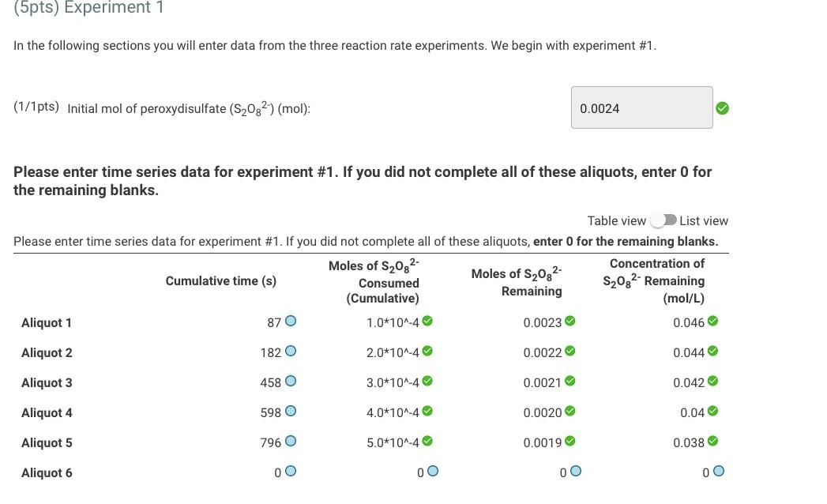This screenshot has width=827, height=504.
Task: Click the blue circle in Aliquot 6's concentration cell
Action: coord(717,470)
